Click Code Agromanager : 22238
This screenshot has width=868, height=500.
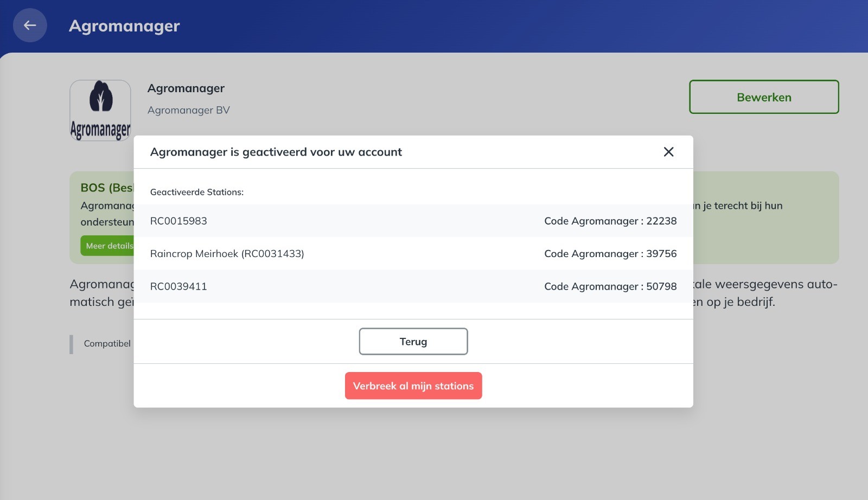610,221
